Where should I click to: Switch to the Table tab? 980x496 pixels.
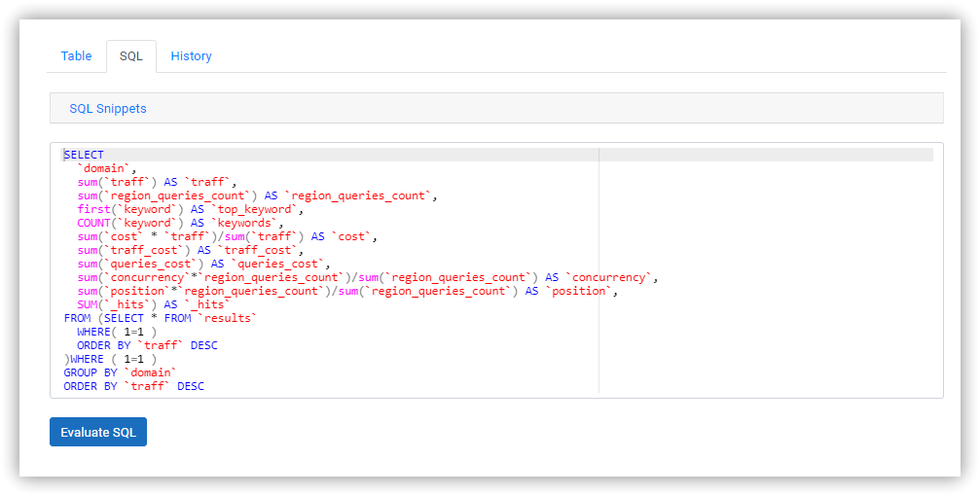(x=76, y=56)
